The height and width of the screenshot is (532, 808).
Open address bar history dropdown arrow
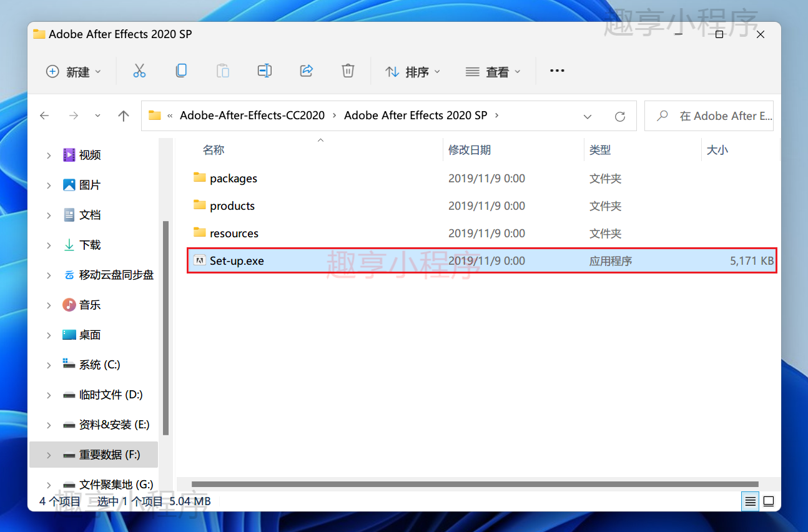(588, 116)
